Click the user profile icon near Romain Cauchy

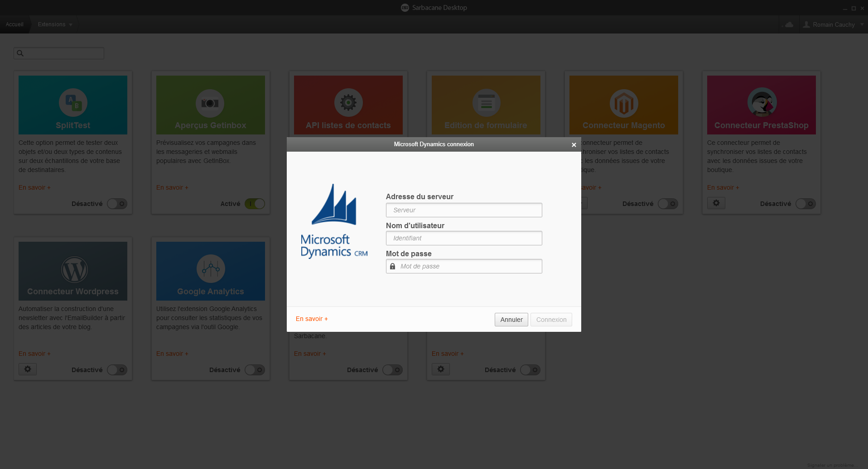click(x=806, y=24)
